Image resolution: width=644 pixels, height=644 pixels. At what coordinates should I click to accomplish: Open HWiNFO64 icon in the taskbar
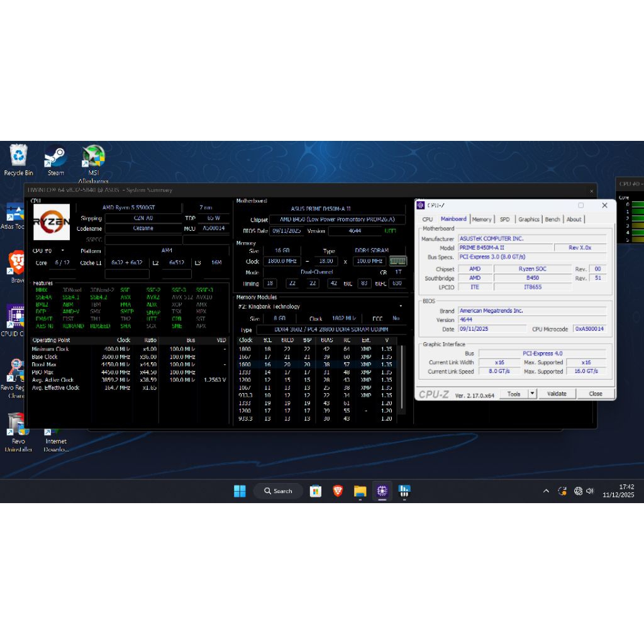point(404,491)
